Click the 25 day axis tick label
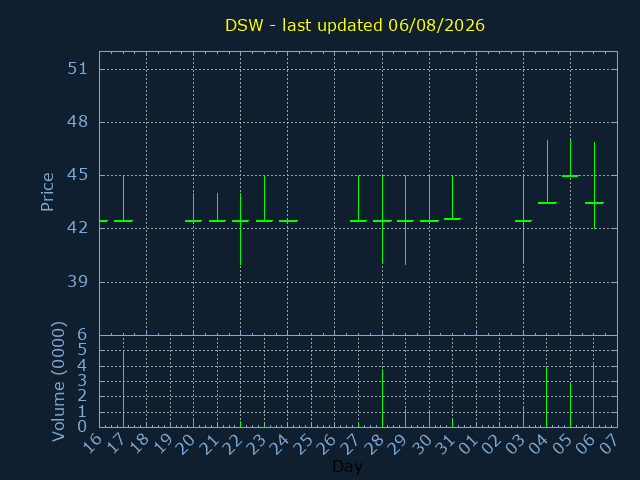The height and width of the screenshot is (480, 640). 303,444
